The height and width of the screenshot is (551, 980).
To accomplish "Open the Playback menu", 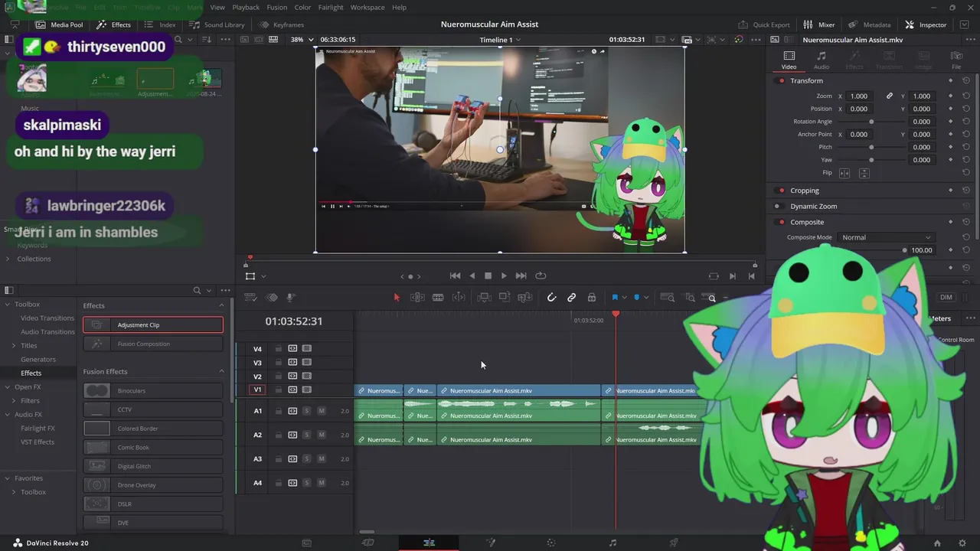I will pyautogui.click(x=246, y=7).
